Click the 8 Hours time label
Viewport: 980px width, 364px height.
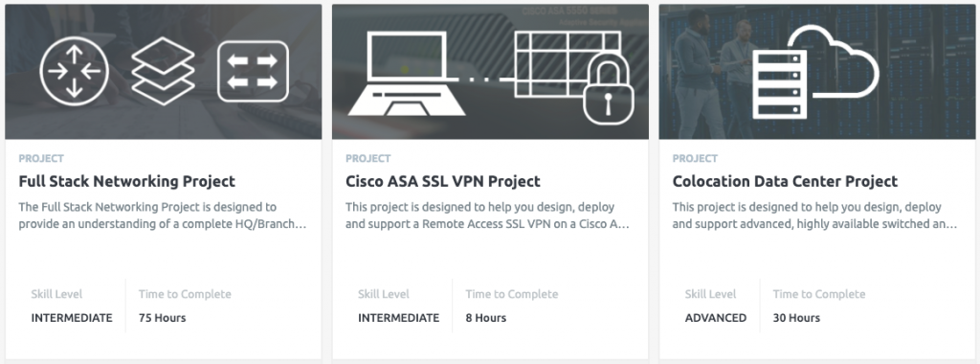(x=485, y=318)
